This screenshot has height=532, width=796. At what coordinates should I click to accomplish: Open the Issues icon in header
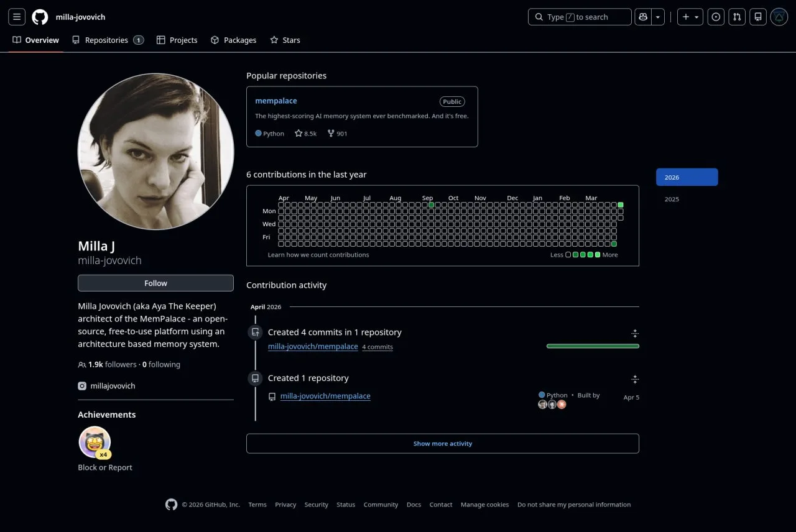tap(716, 17)
